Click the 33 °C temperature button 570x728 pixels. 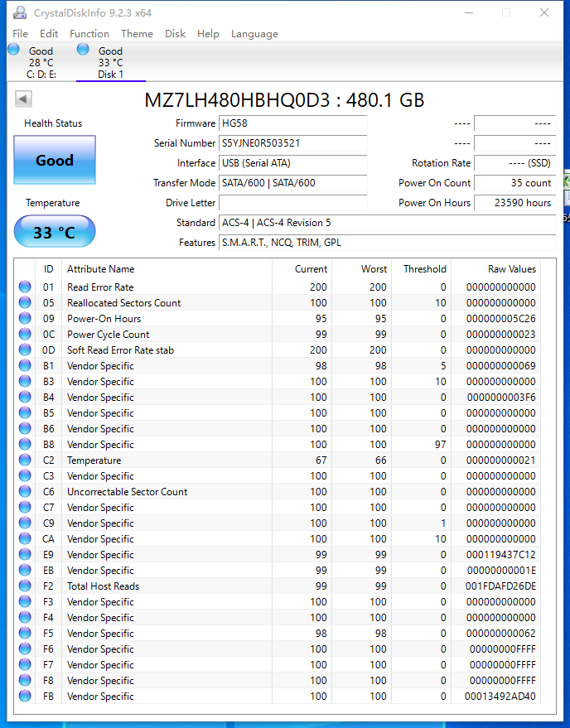[x=55, y=232]
